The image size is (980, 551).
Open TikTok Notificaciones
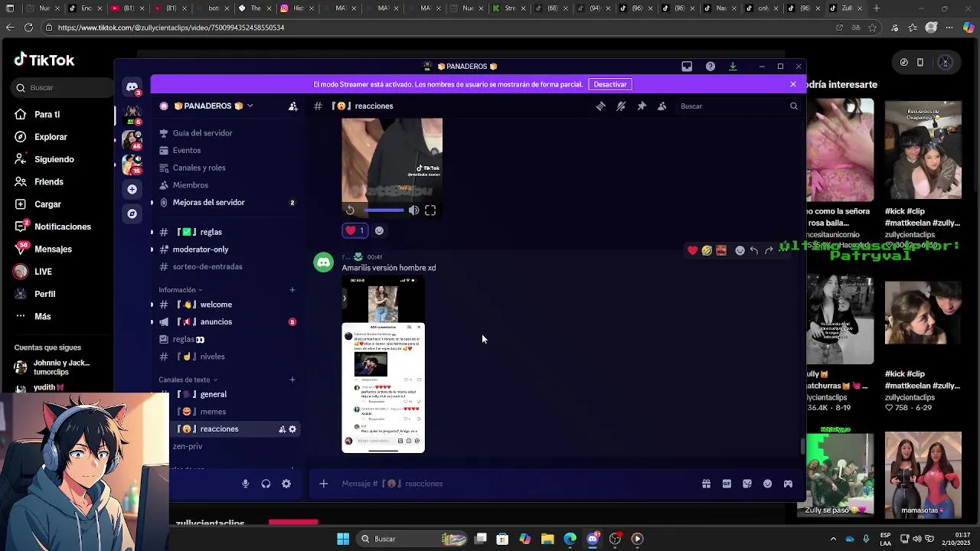point(63,227)
